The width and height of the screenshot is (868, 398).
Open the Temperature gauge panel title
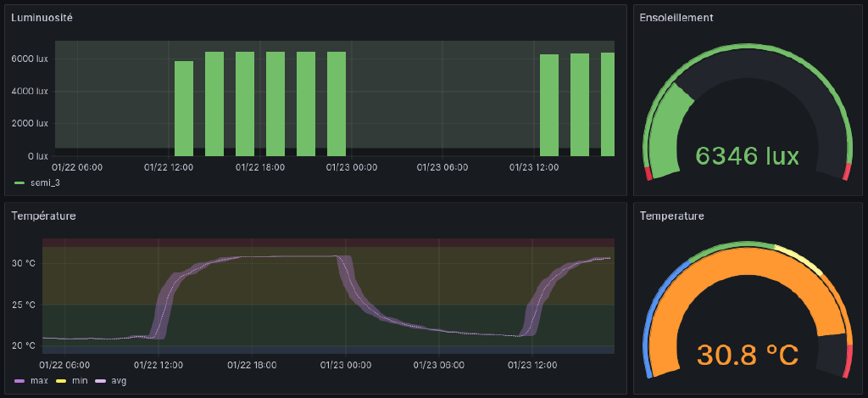click(672, 216)
